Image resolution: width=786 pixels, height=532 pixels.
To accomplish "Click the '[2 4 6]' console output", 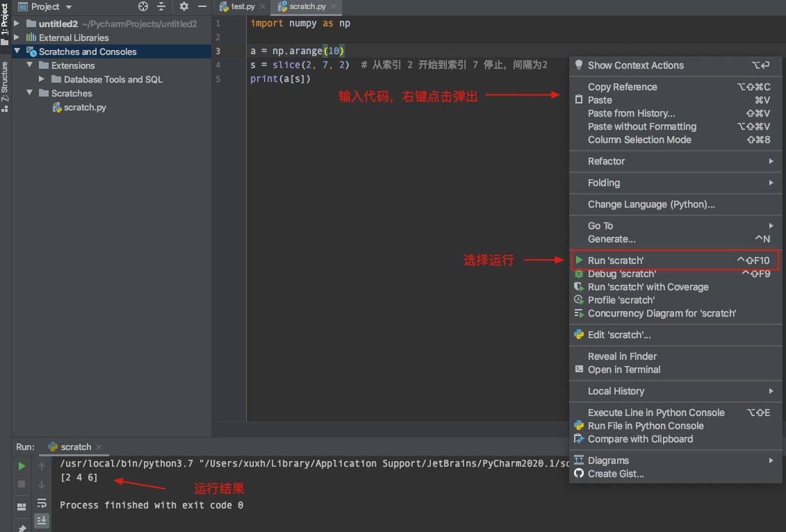I will click(79, 477).
